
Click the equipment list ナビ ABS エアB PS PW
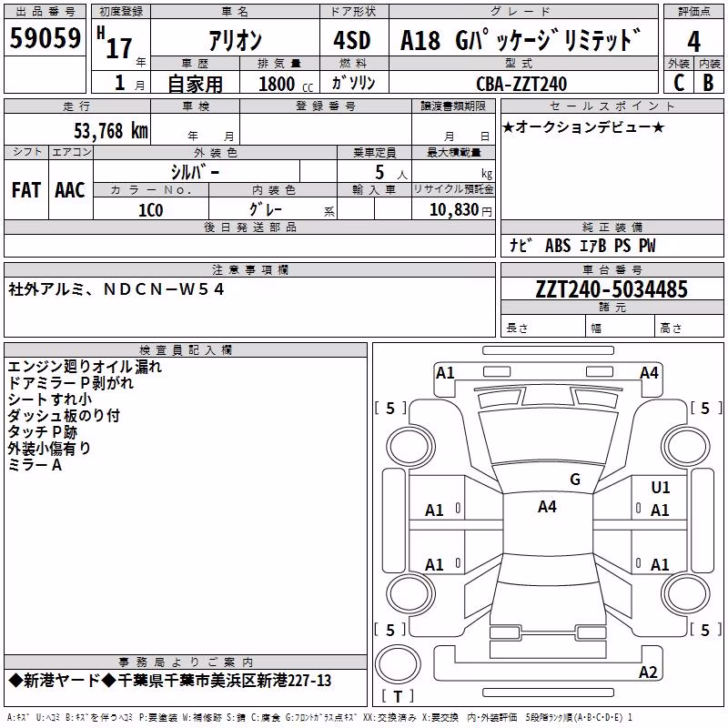point(582,246)
